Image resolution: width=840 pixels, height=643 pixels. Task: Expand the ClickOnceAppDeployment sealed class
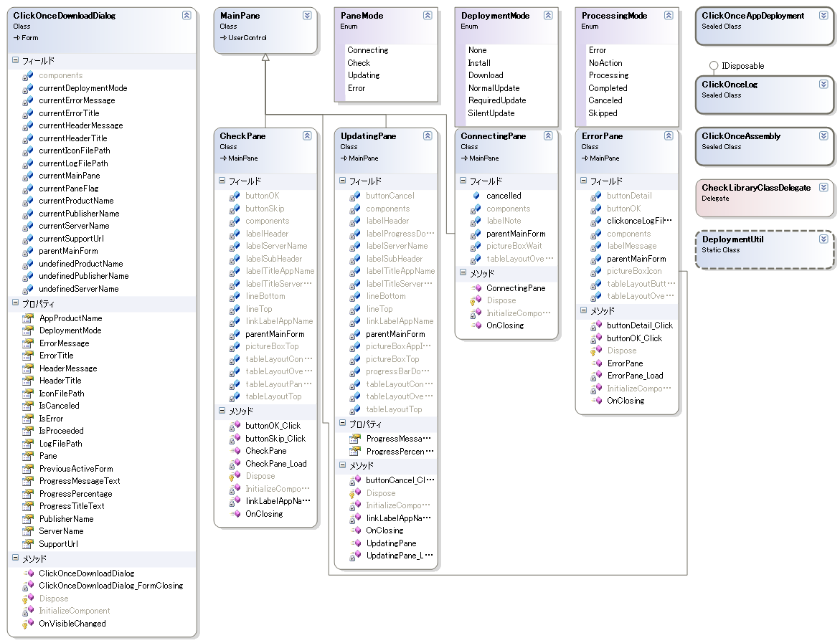click(824, 16)
